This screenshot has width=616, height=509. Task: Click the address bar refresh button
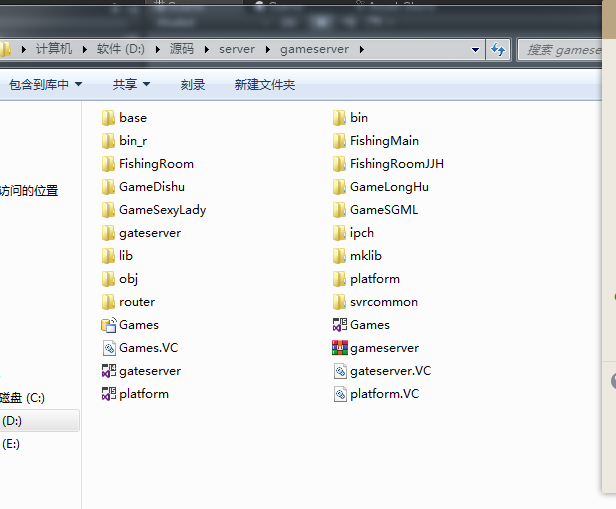[x=499, y=49]
